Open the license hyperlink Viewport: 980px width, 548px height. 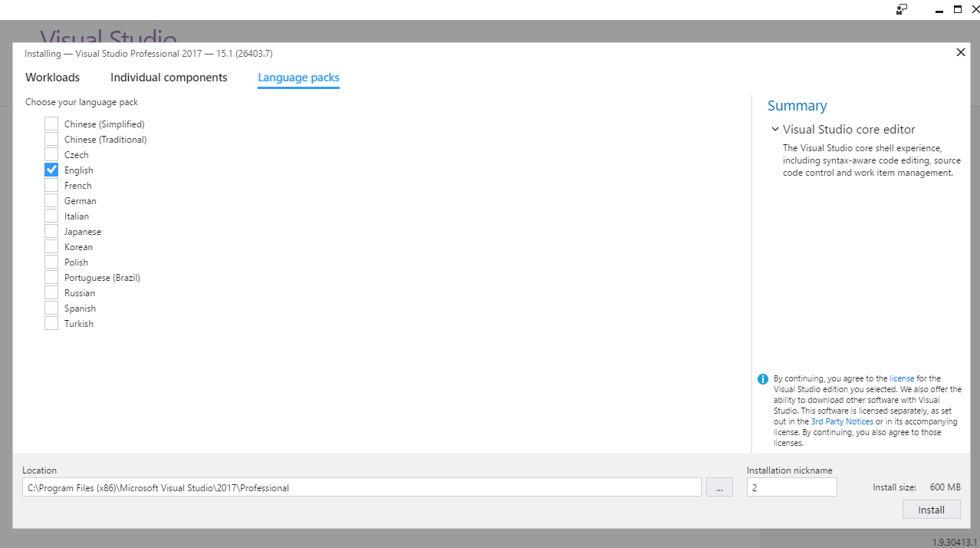[x=901, y=378]
